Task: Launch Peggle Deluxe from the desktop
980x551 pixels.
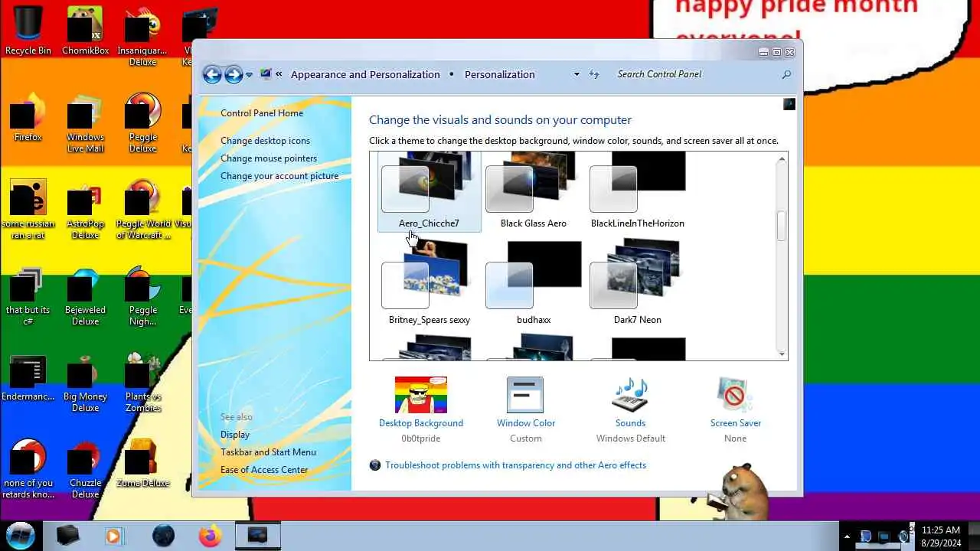Action: pos(142,123)
